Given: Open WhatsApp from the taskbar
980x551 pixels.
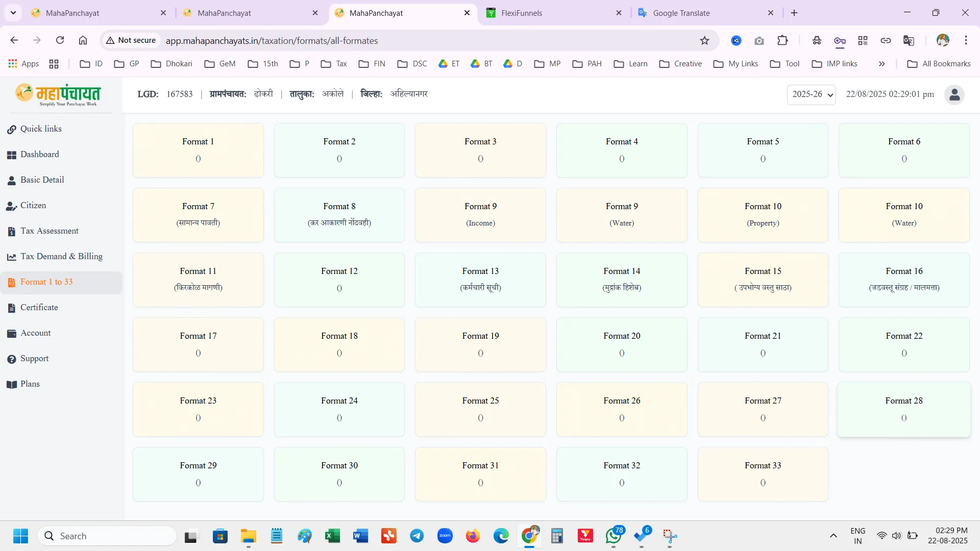Looking at the screenshot, I should [614, 536].
